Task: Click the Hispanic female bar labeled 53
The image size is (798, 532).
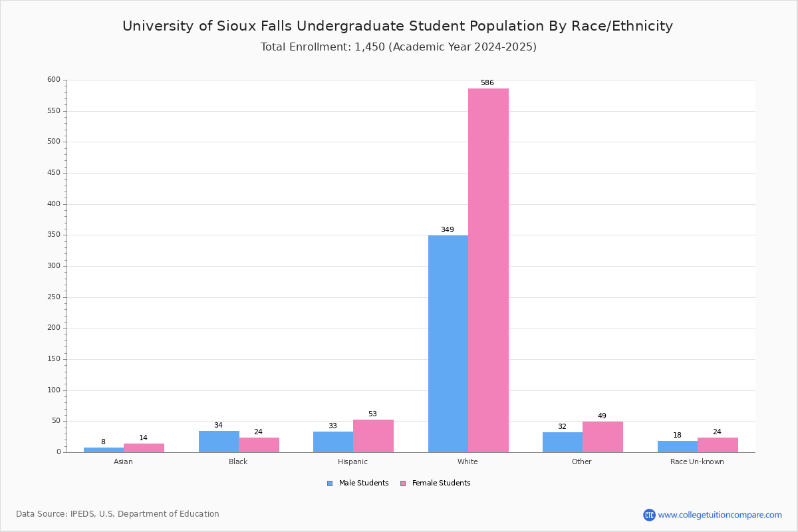Action: (373, 436)
